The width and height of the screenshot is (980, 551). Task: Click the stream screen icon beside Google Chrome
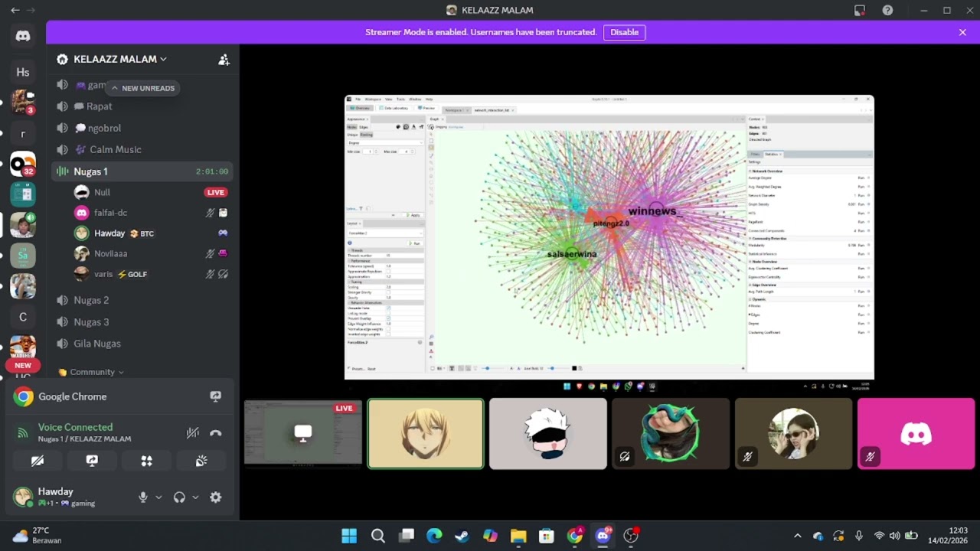pyautogui.click(x=215, y=396)
